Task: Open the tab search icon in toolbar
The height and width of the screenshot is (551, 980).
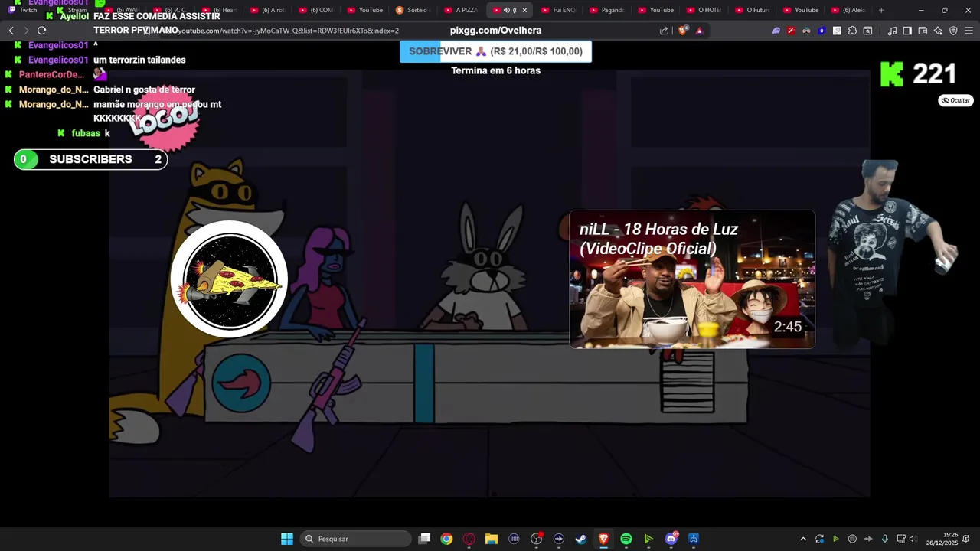Action: click(867, 31)
